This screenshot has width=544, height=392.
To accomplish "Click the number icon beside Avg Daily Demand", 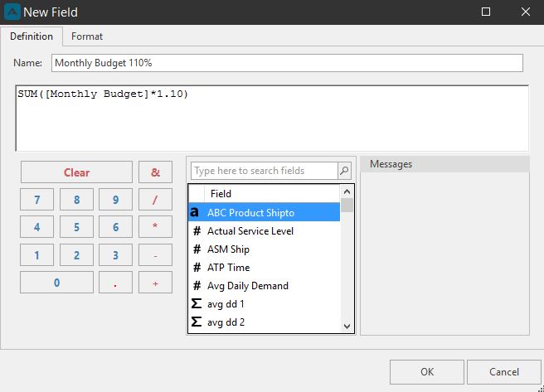I will click(197, 286).
